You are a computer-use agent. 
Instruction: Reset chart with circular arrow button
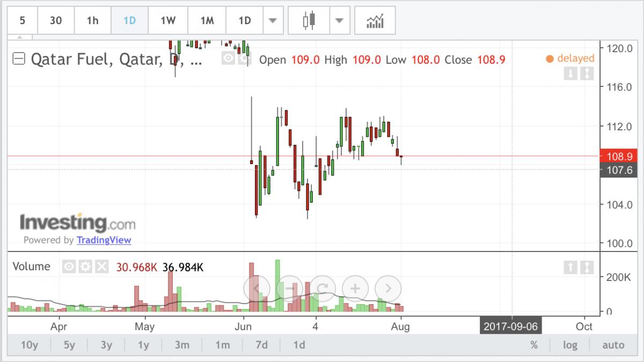323,288
